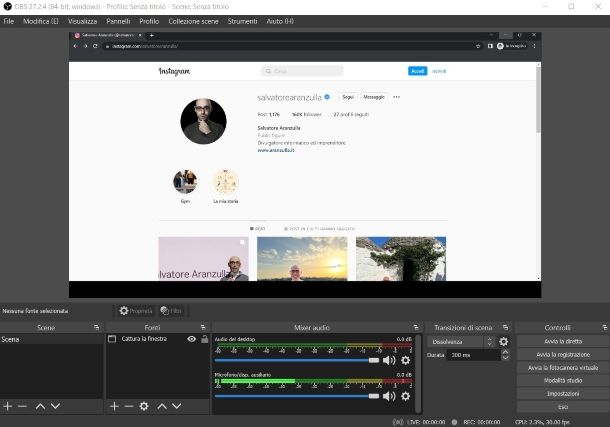The height and width of the screenshot is (427, 610).
Task: Pop out the Transizioni di scena dock
Action: tap(505, 327)
